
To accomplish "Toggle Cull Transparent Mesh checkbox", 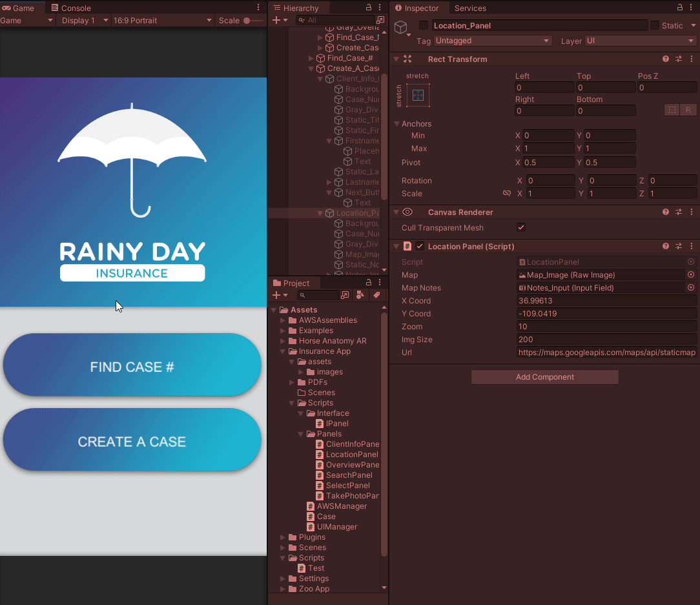I will point(521,227).
